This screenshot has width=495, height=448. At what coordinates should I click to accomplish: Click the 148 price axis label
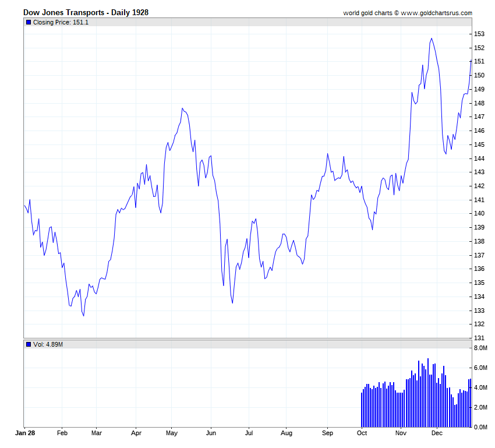479,103
